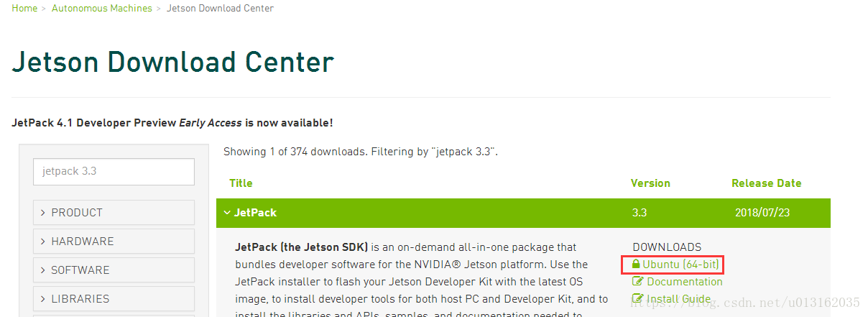
Task: Sort downloads by Version column
Action: pyautogui.click(x=650, y=183)
